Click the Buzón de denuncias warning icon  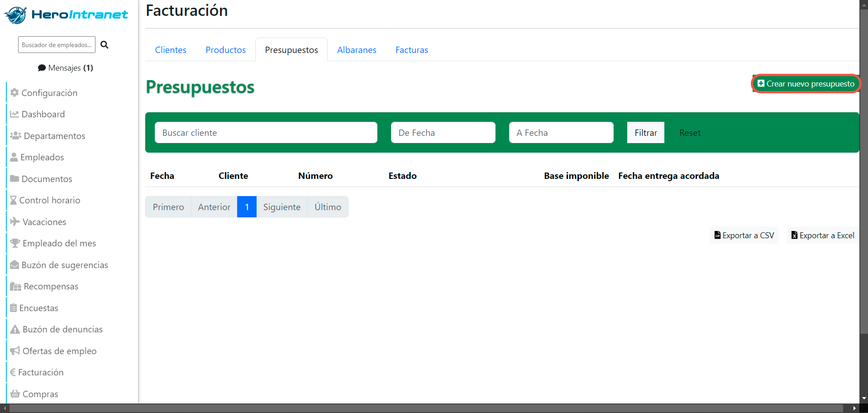pyautogui.click(x=15, y=329)
